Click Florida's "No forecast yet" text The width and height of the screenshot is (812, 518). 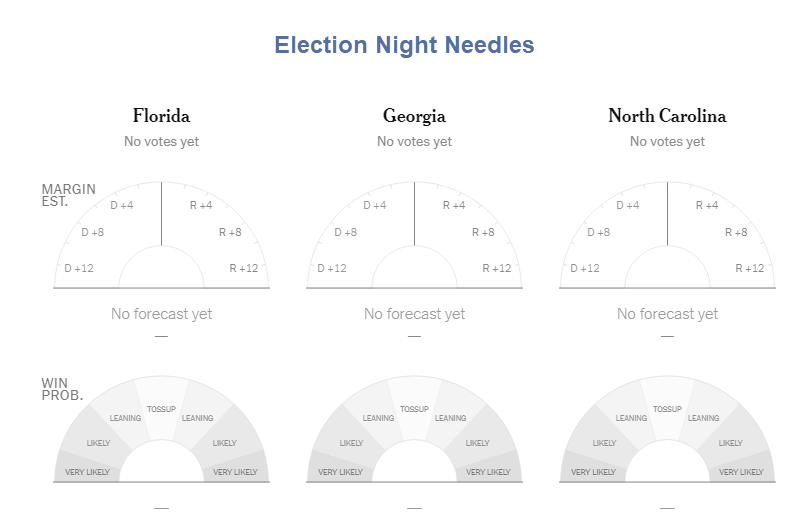click(x=161, y=314)
